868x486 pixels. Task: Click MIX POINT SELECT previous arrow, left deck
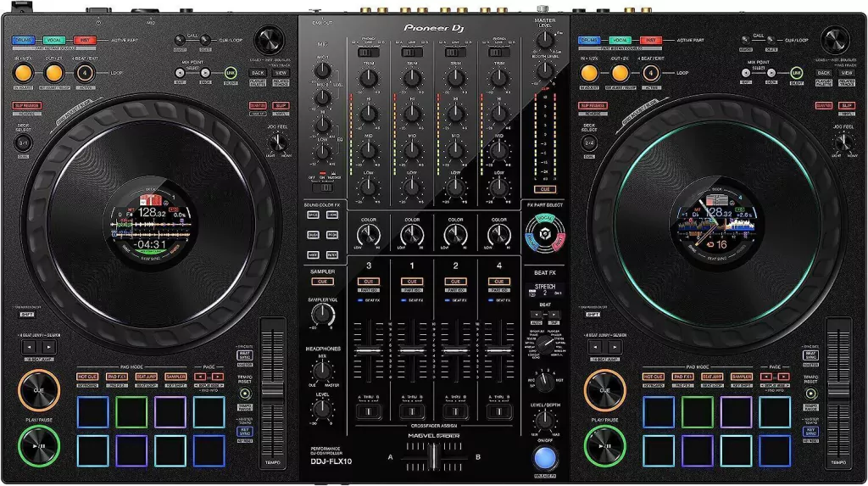pyautogui.click(x=180, y=73)
